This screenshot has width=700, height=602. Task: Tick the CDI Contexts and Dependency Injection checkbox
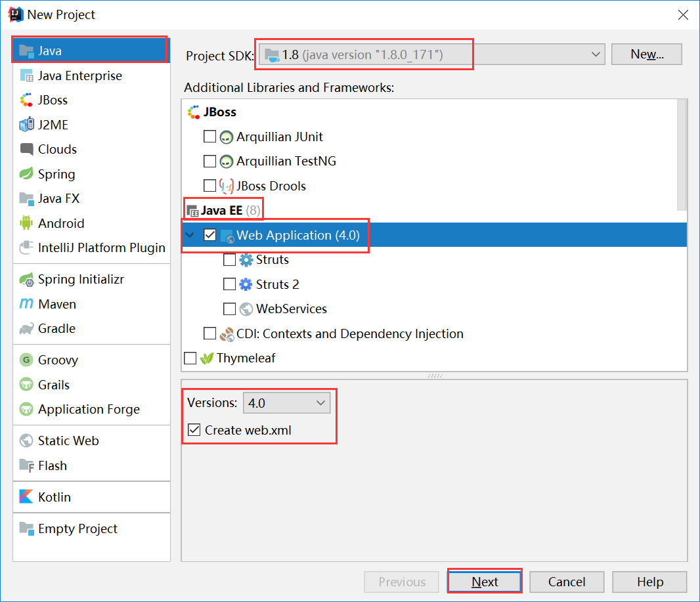tap(209, 333)
